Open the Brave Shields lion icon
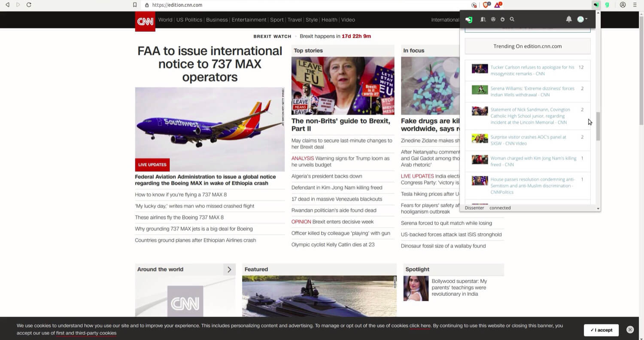 coord(486,5)
